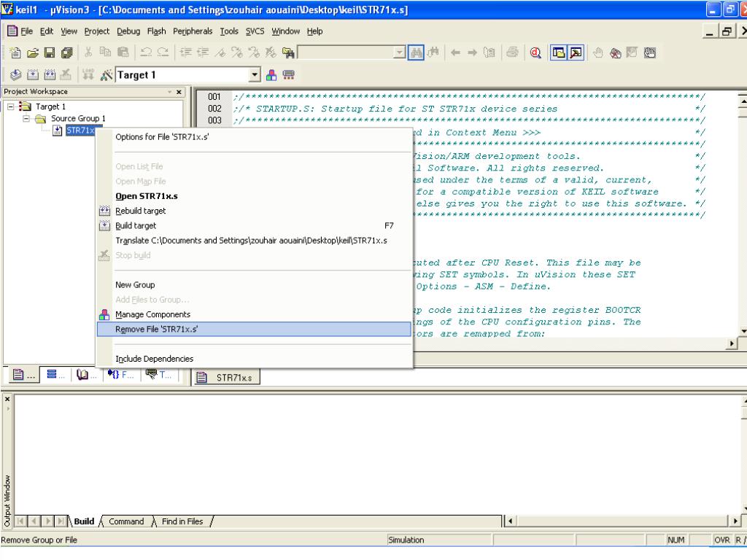Click the rebuild all target files icon

[50, 75]
